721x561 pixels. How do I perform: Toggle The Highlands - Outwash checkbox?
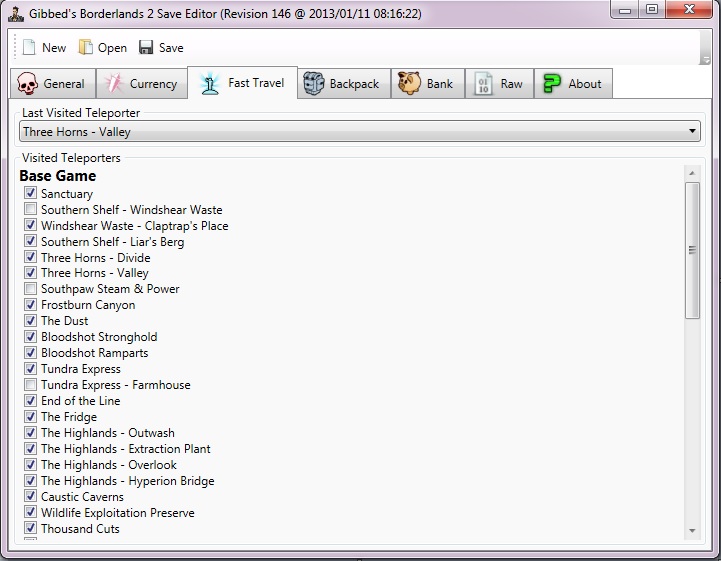click(x=30, y=432)
